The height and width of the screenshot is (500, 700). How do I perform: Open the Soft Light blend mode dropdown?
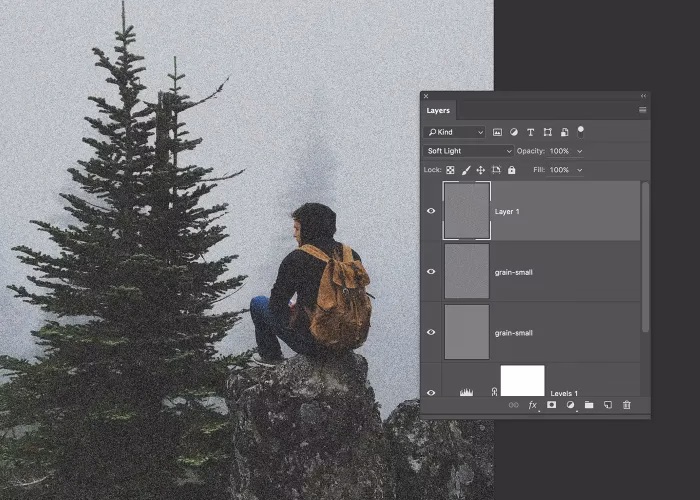468,151
